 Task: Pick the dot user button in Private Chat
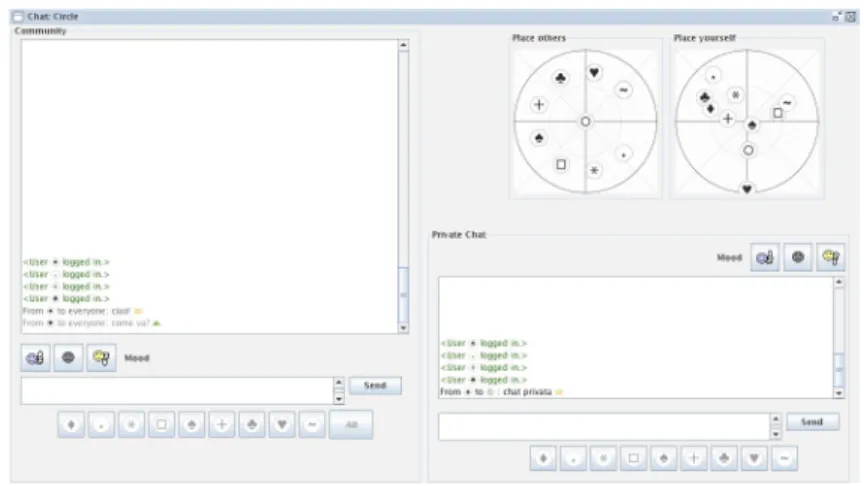[574, 458]
